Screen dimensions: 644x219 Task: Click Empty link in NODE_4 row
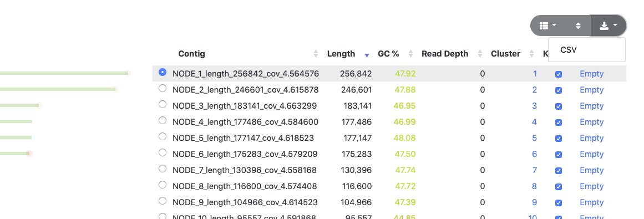[591, 122]
